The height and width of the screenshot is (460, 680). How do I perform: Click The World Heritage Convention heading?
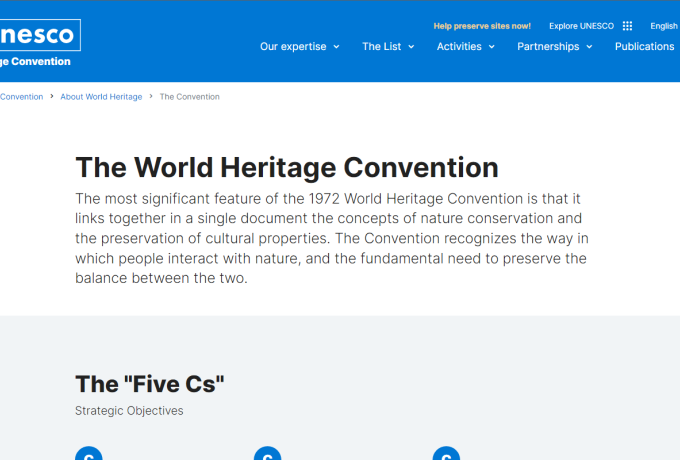287,167
